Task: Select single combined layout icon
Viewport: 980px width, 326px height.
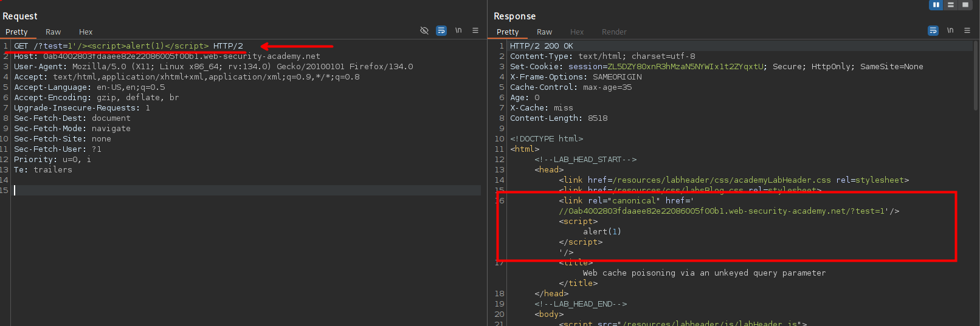Action: click(965, 5)
